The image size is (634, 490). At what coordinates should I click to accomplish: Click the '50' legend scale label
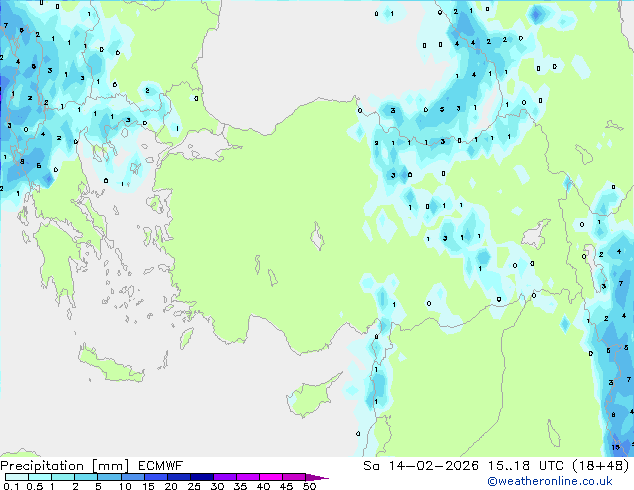pyautogui.click(x=309, y=486)
